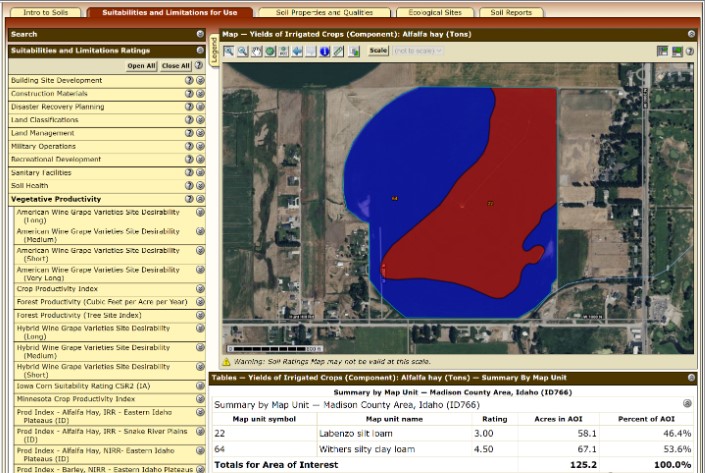Click the Zoom to AOI icon
This screenshot has height=473, width=705.
[284, 51]
